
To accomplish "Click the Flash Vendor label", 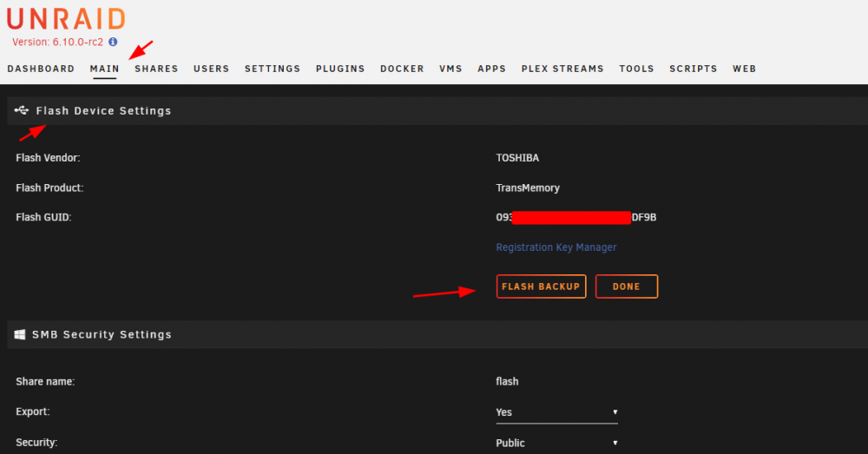I will pos(48,158).
